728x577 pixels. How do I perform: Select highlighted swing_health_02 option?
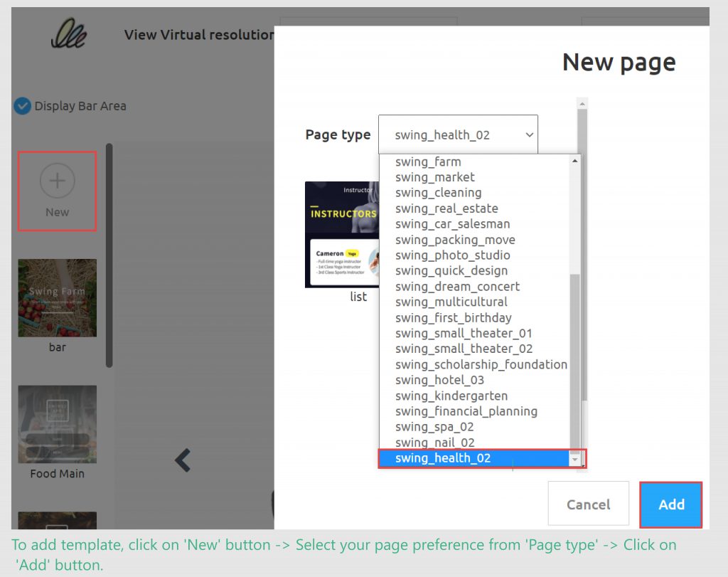point(474,458)
